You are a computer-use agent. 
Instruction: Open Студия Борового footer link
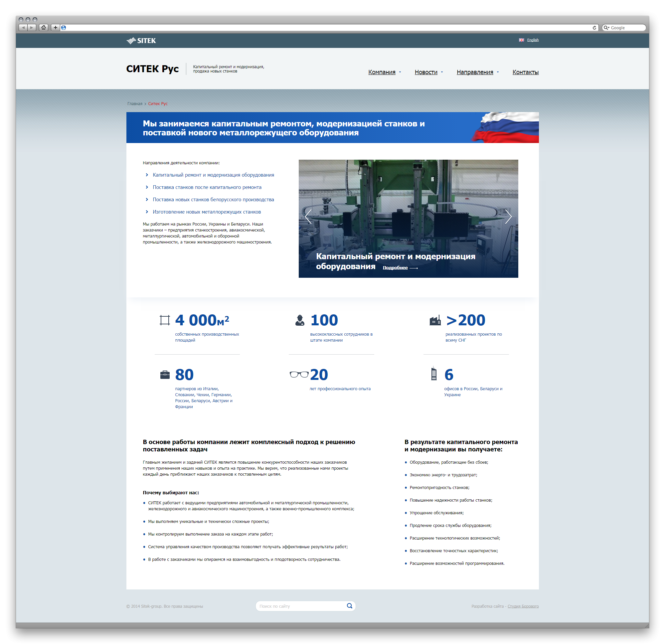click(x=523, y=606)
